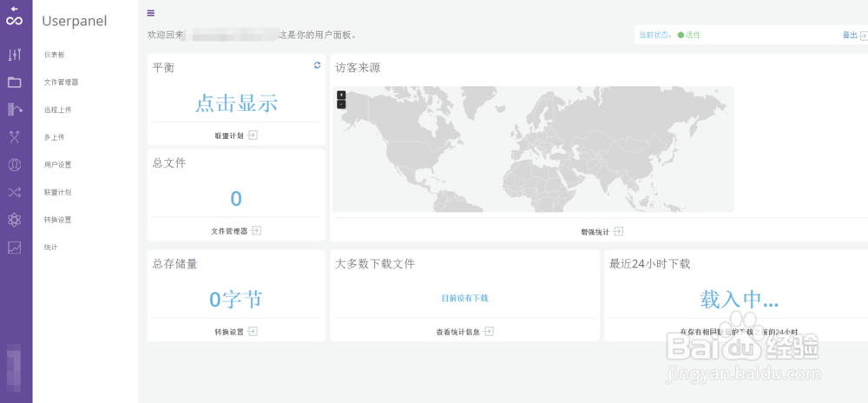
Task: Select 转换设置 in the side menu
Action: [57, 220]
